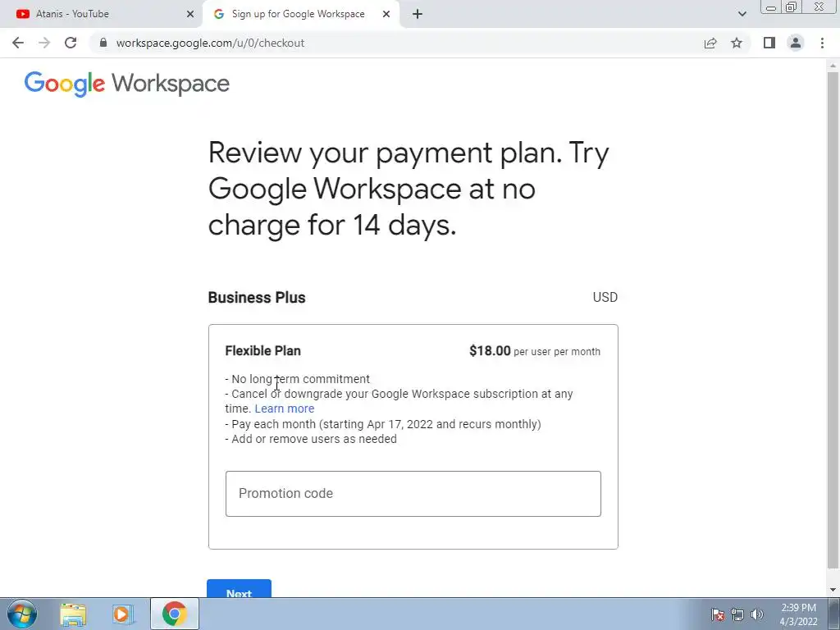
Task: Close the Sign up for Google Workspace tab
Action: tap(386, 14)
